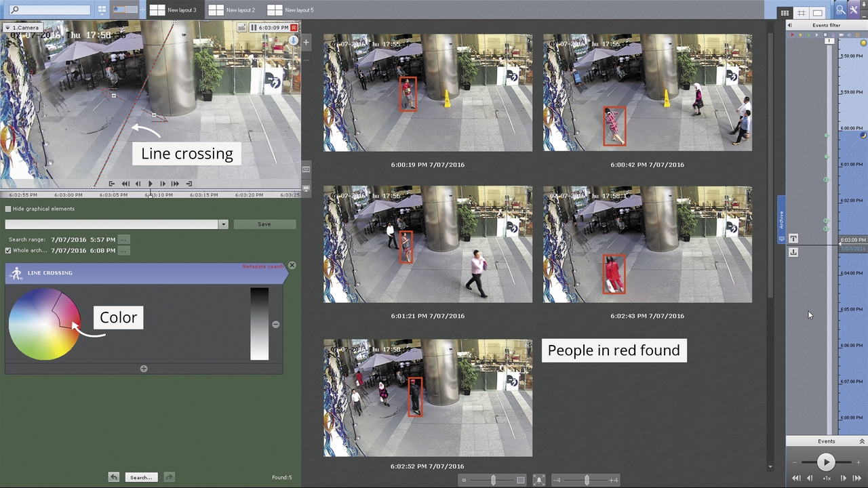Remove the Line Crossing search criterion
Viewport: 868px width, 488px height.
pos(292,265)
